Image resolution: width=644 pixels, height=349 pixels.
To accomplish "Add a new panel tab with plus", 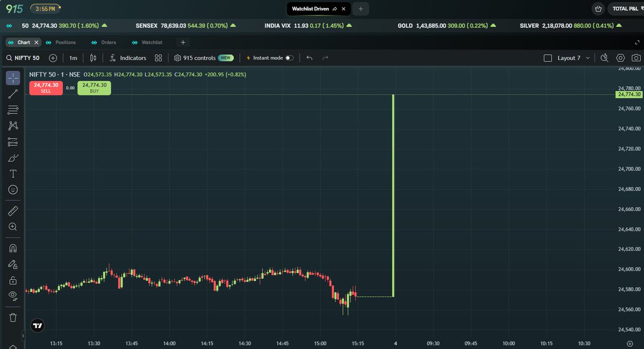I will pos(183,42).
